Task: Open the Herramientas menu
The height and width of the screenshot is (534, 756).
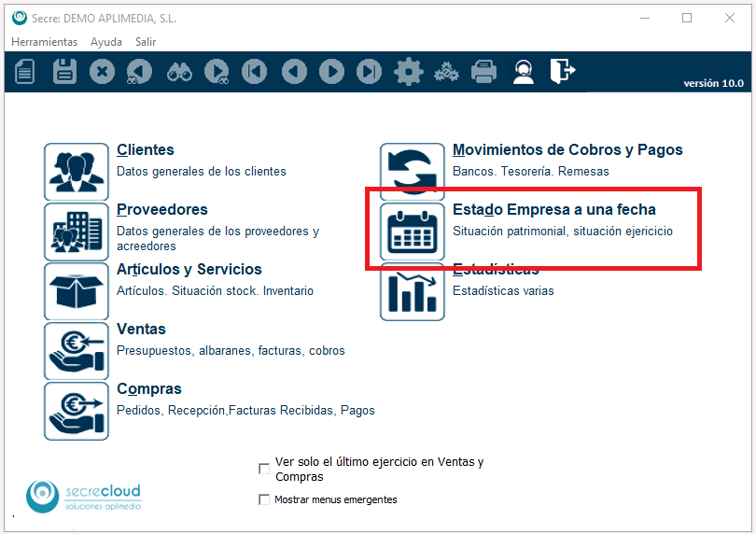Action: [44, 42]
